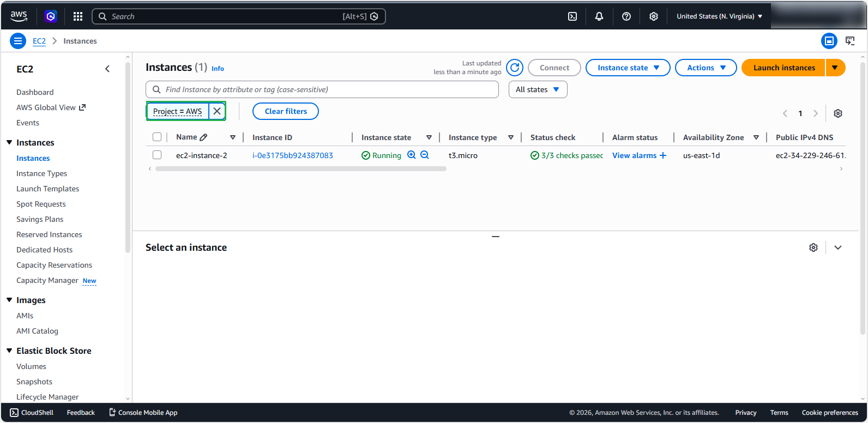Click the Launch instances button

point(784,68)
